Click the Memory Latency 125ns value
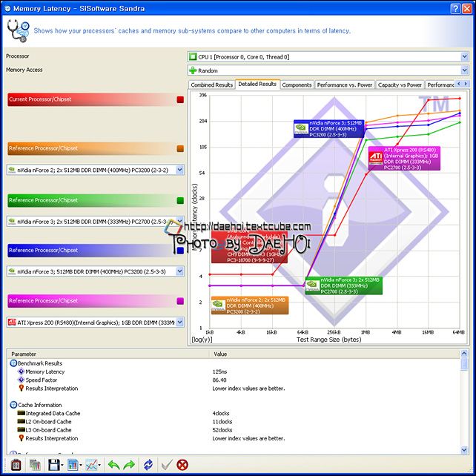Viewport: 476px width, 476px height. [x=219, y=371]
